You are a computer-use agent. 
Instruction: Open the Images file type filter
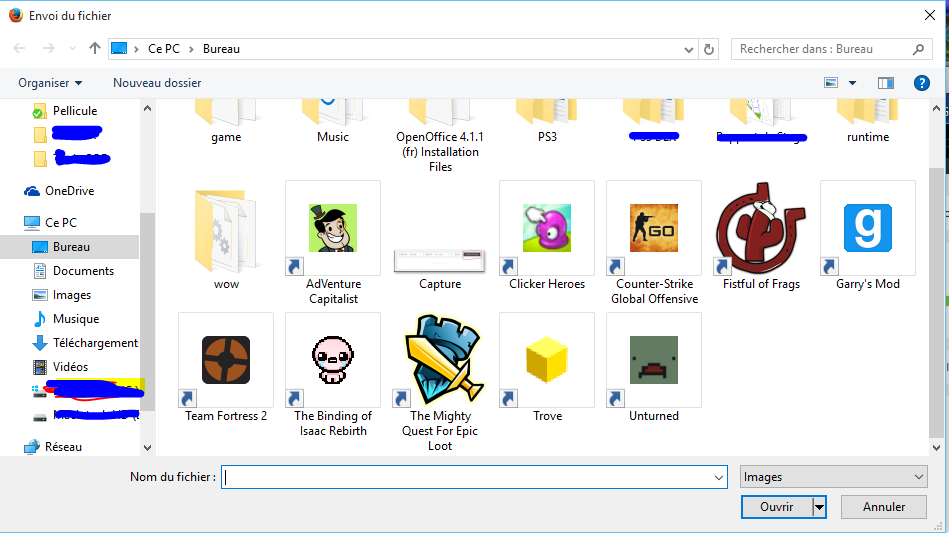[x=833, y=477]
